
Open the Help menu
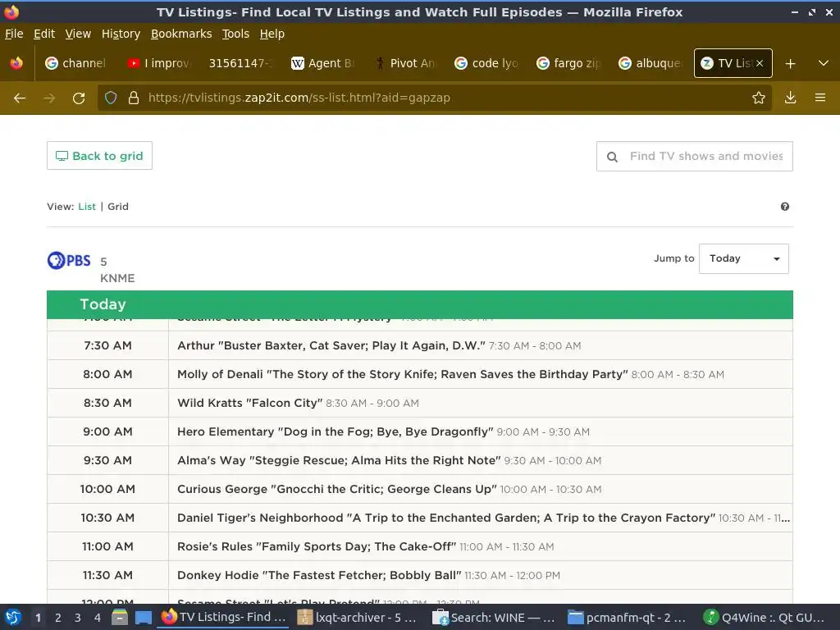(x=272, y=34)
